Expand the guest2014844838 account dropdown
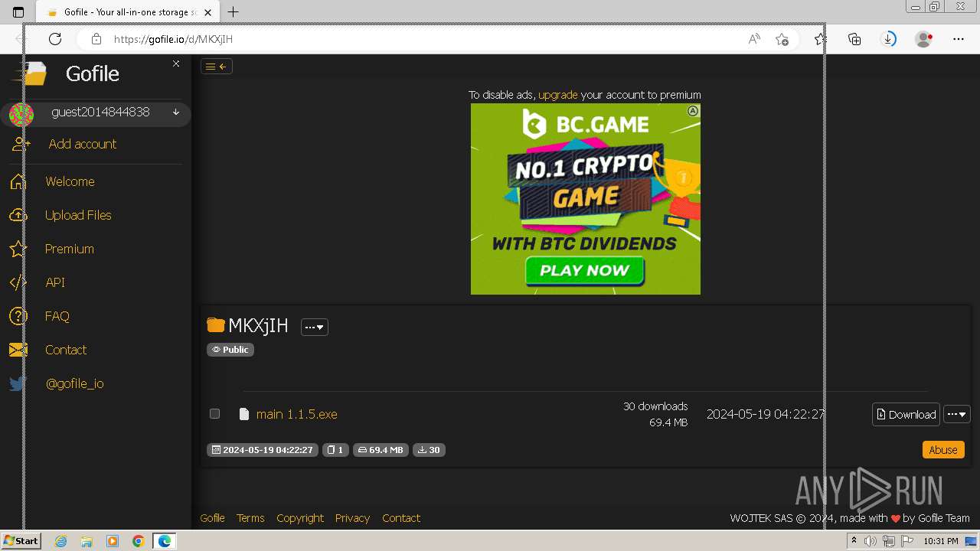The width and height of the screenshot is (980, 551). pos(176,112)
